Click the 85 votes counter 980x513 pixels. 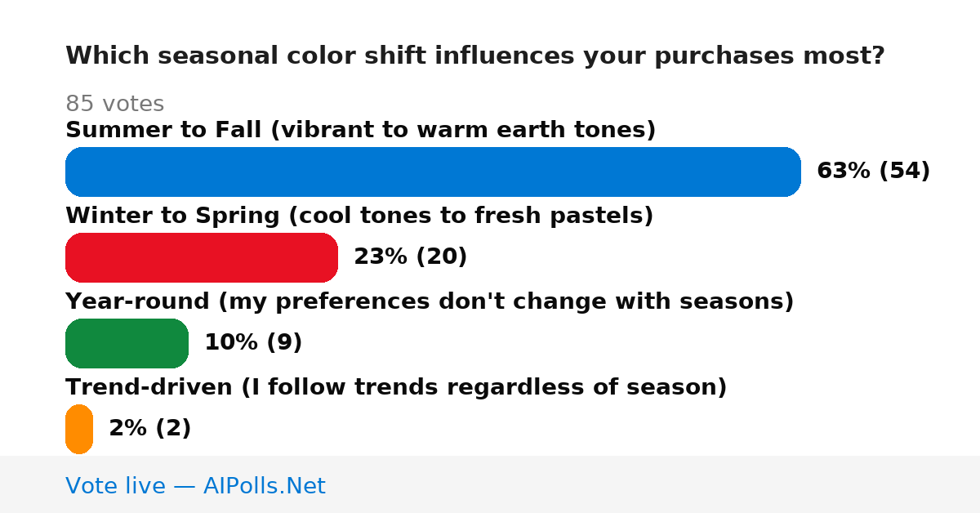(x=114, y=104)
